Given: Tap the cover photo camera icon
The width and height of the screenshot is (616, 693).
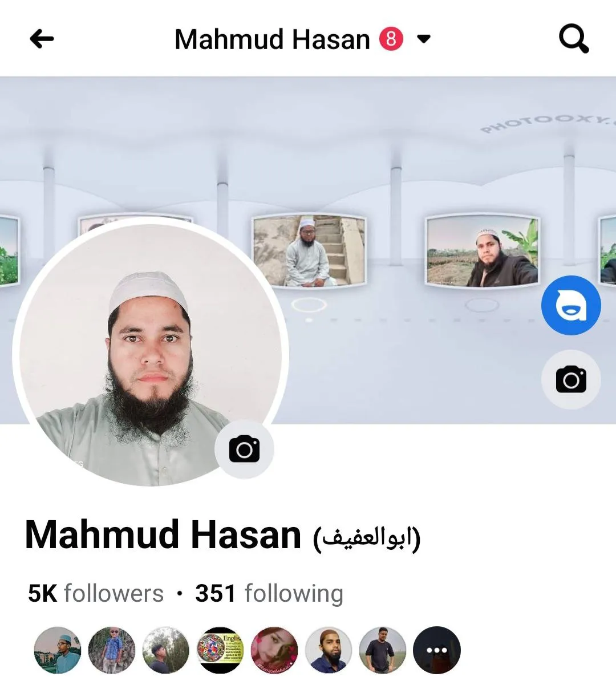Looking at the screenshot, I should [571, 379].
